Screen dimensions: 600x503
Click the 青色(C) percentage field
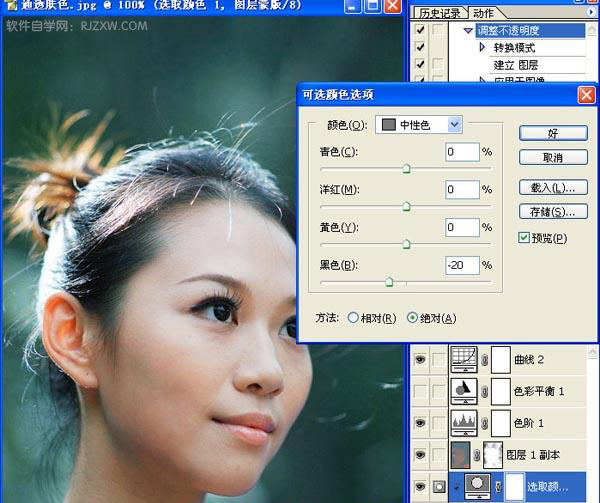[462, 152]
